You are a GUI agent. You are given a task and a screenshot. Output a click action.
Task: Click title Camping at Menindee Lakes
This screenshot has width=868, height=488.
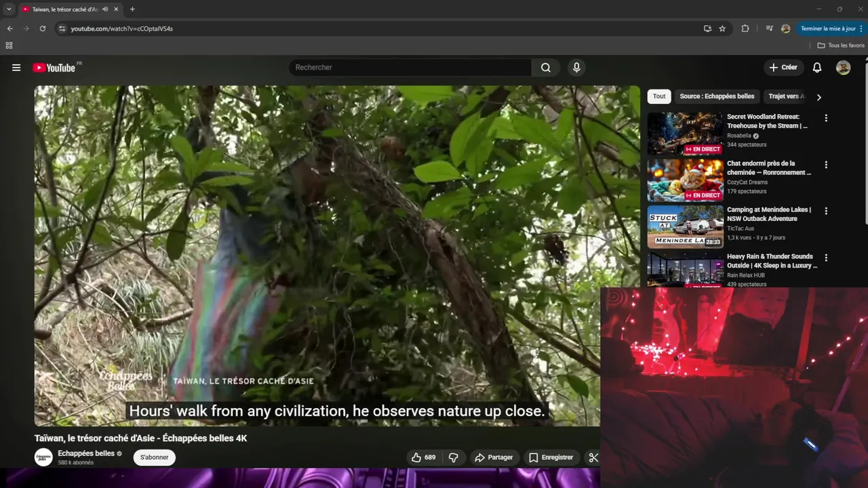[x=769, y=214]
